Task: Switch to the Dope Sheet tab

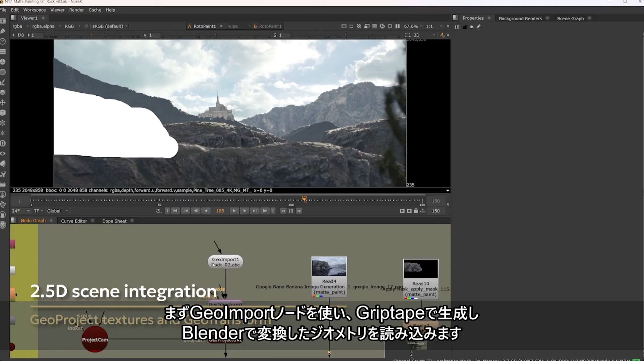Action: [x=114, y=221]
